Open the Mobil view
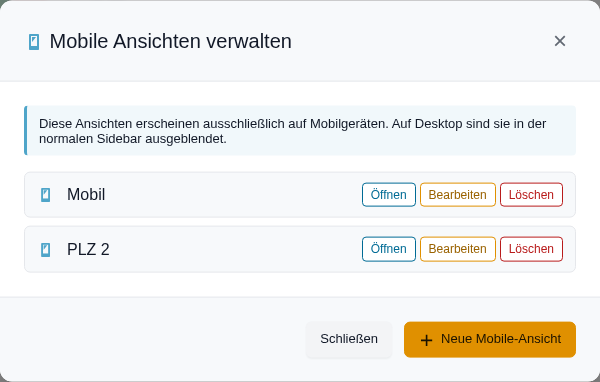This screenshot has width=600, height=382. (389, 194)
